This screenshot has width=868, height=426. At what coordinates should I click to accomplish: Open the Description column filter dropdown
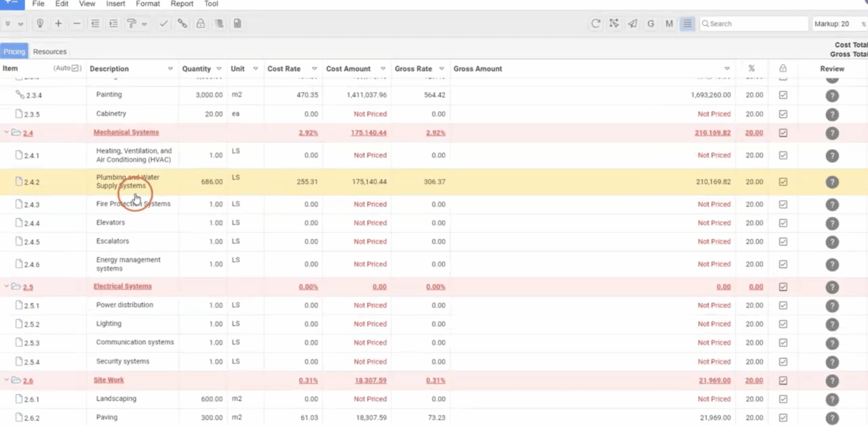[170, 69]
